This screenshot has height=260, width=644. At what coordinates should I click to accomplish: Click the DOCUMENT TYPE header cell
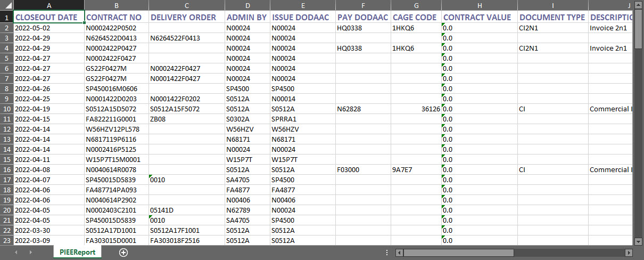click(x=552, y=18)
